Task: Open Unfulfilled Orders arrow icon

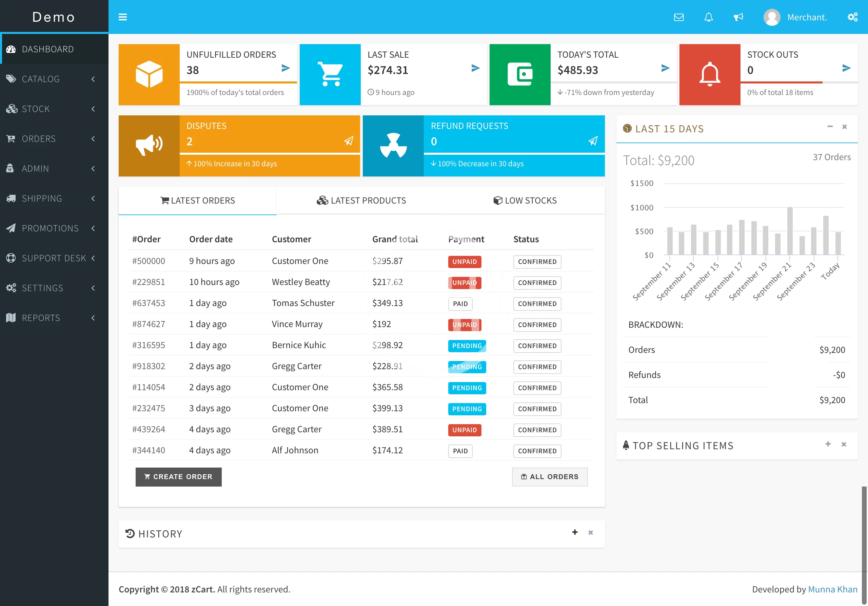Action: 286,68
